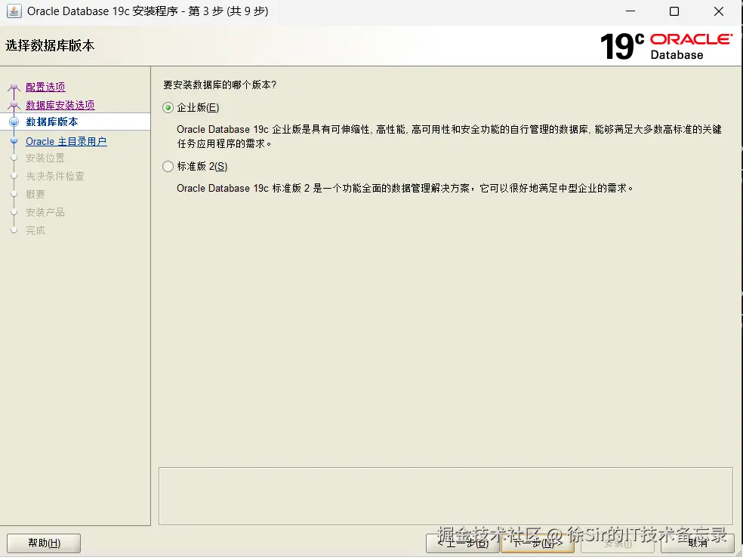Click the 安装位置 step text
Viewport: 743px width, 560px height.
tap(45, 158)
